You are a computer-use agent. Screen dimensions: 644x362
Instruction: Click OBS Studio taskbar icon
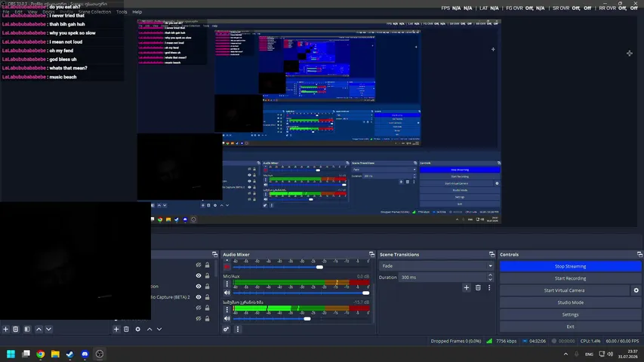coord(100,354)
